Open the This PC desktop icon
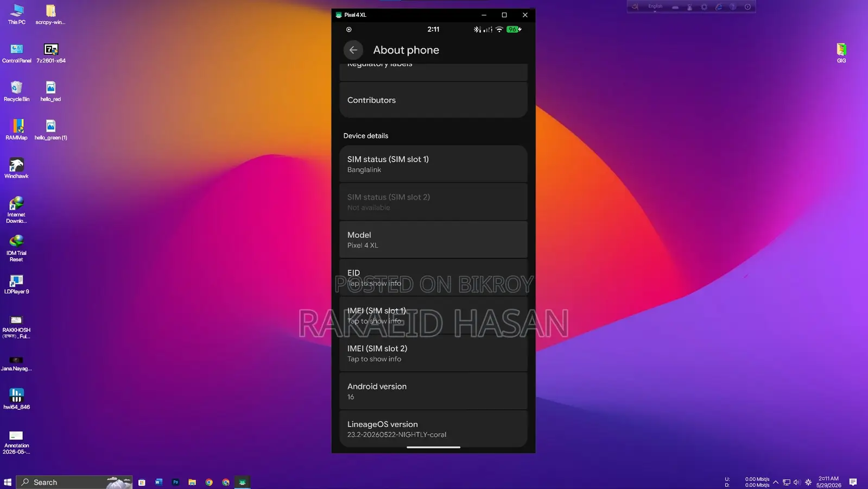 pyautogui.click(x=17, y=14)
